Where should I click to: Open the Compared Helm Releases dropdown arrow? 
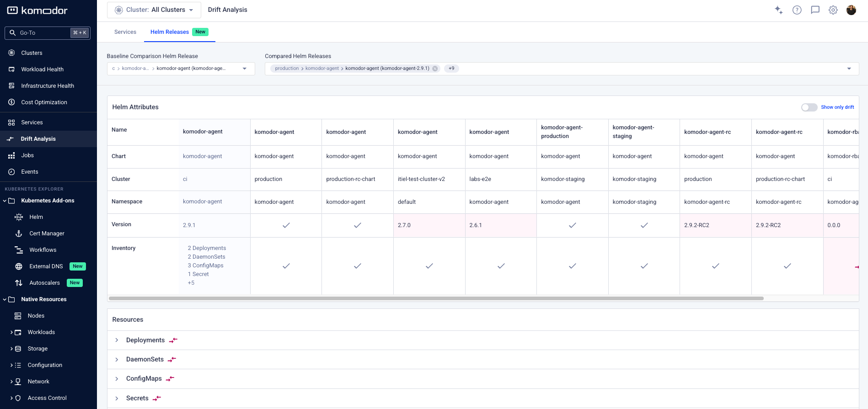(x=849, y=69)
